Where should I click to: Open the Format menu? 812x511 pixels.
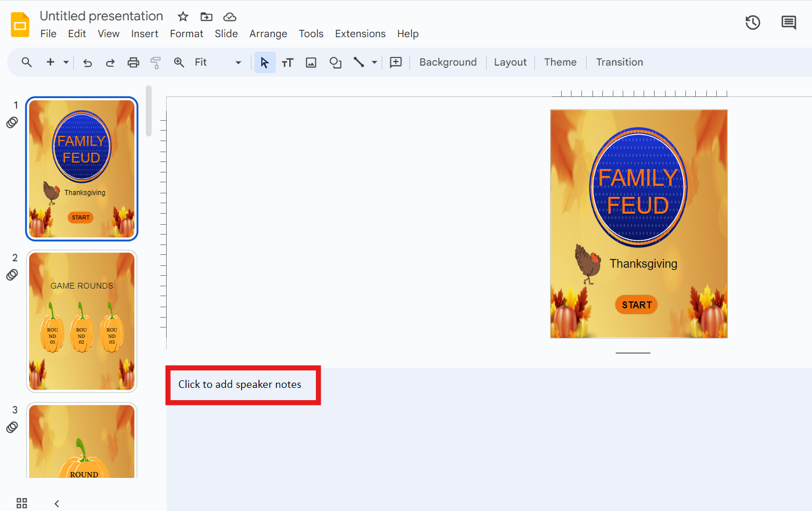(186, 34)
